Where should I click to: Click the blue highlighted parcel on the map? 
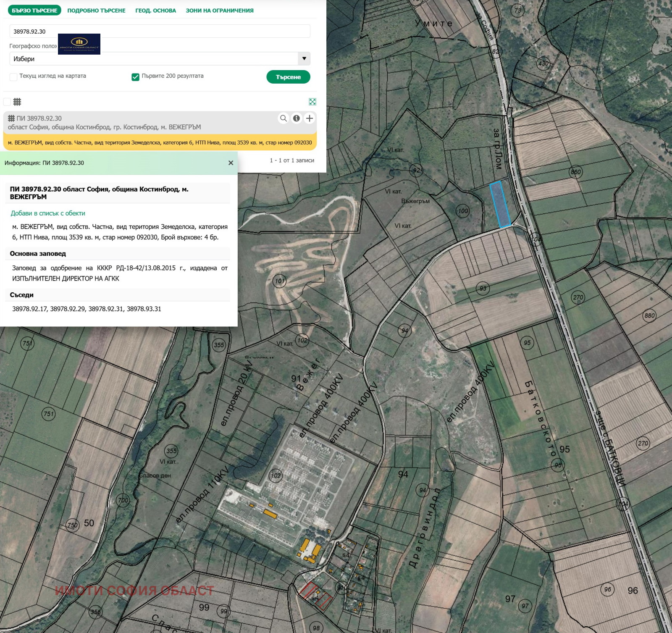tap(500, 205)
